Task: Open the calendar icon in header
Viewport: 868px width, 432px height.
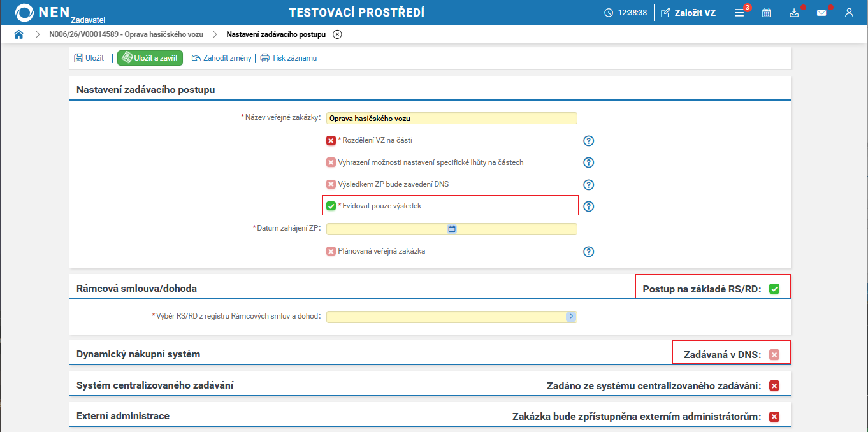Action: click(767, 13)
